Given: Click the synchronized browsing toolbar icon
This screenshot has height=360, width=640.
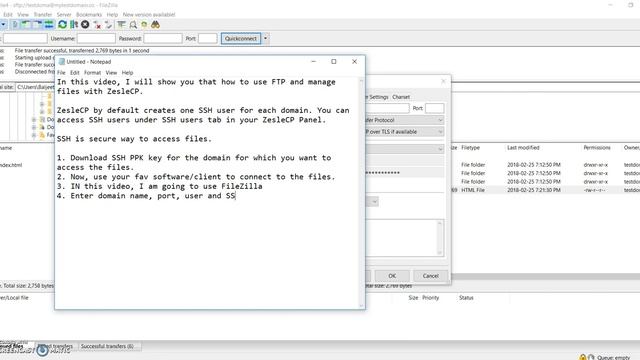Looking at the screenshot, I should (x=144, y=25).
